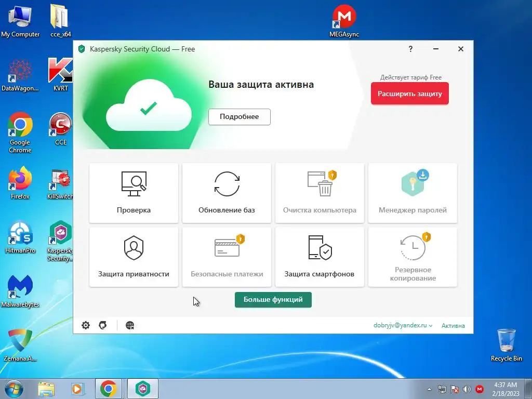Open Очистка компьютера tile

(320, 193)
